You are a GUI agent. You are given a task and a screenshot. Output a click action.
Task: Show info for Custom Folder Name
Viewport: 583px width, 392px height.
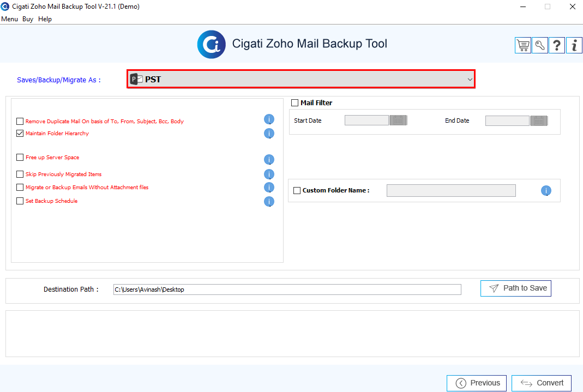(546, 191)
